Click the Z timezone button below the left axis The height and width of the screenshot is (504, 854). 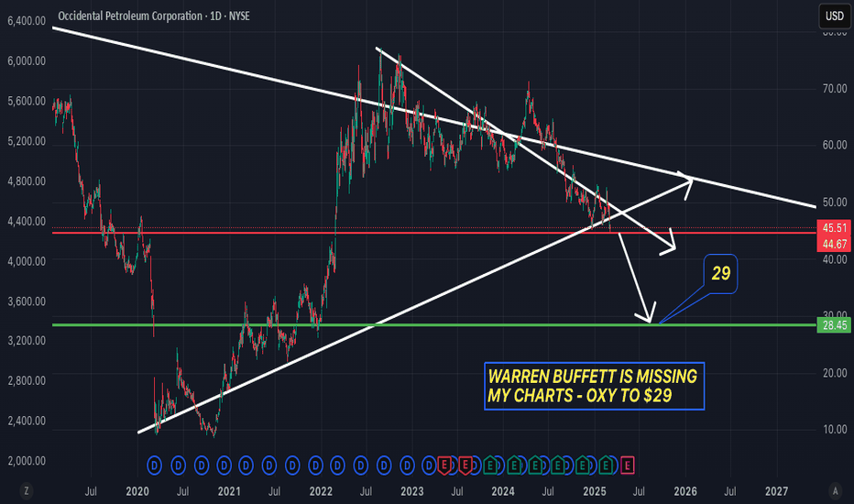[x=26, y=491]
